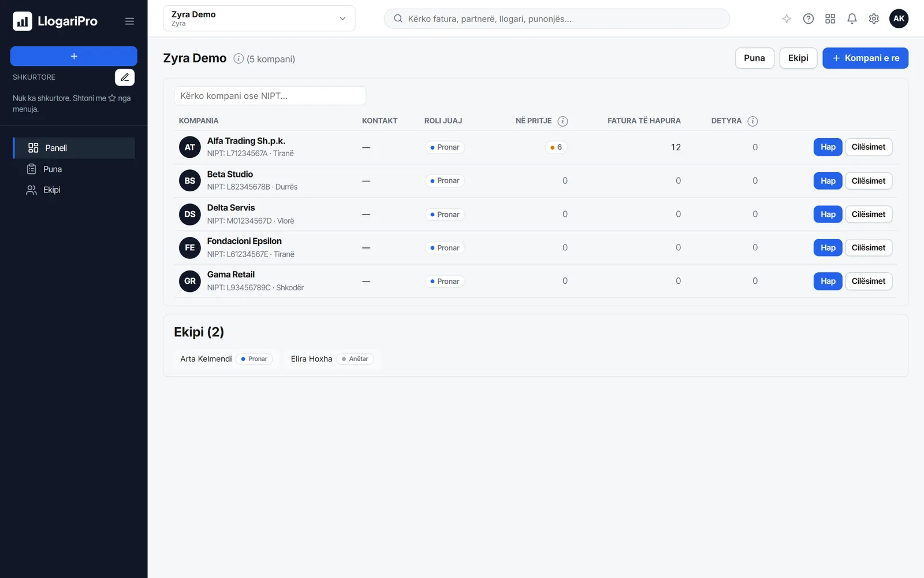Edit shortcuts with the pencil icon
Image resolution: width=924 pixels, height=578 pixels.
point(125,77)
